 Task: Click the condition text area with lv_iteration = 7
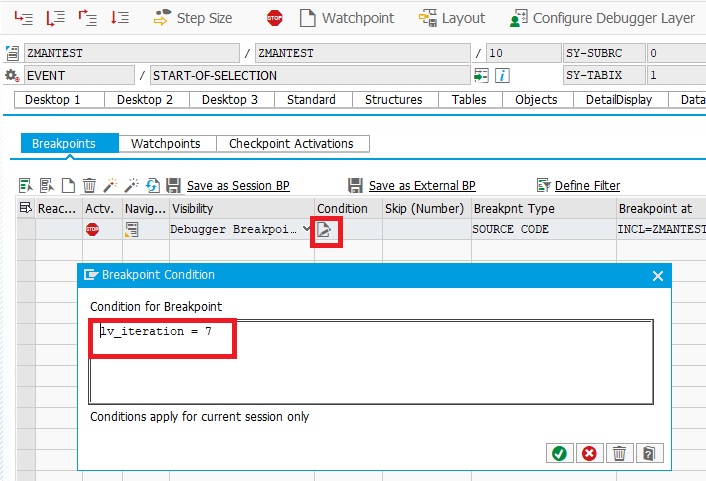[371, 362]
